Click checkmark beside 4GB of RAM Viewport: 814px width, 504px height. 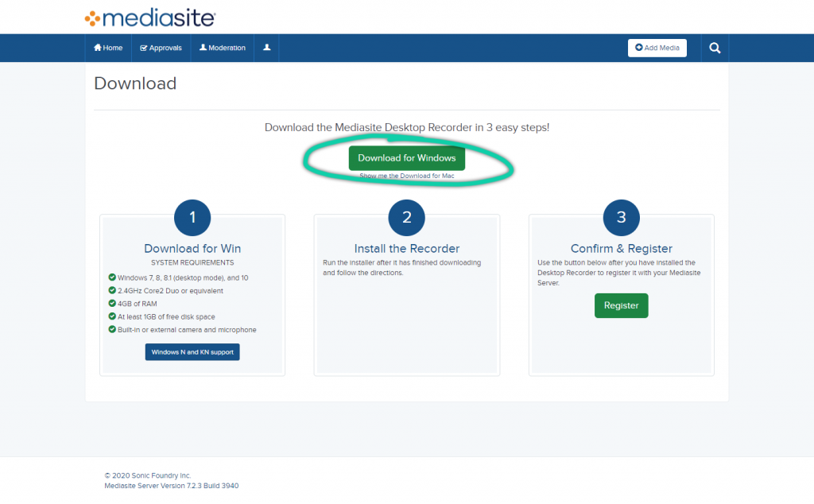tap(112, 304)
